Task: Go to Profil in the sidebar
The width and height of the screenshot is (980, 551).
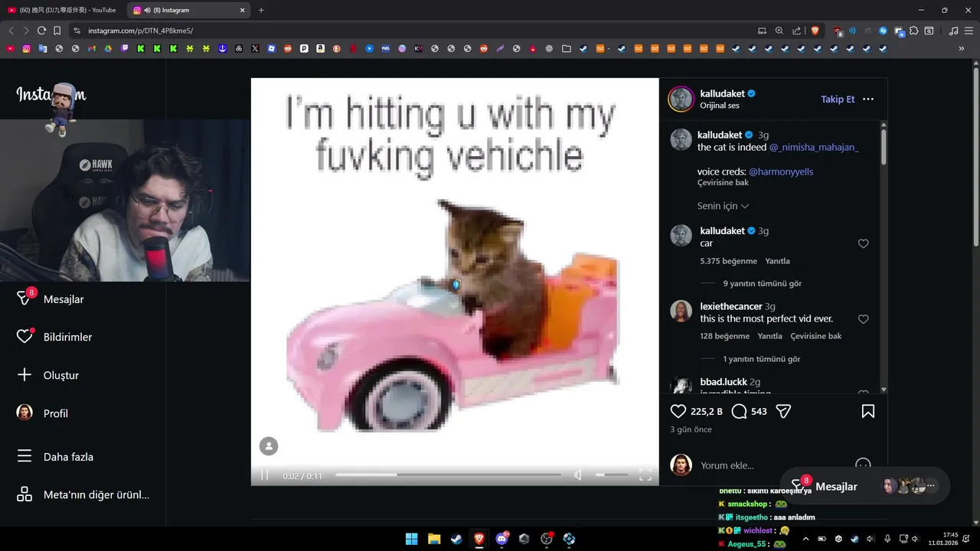Action: coord(42,413)
